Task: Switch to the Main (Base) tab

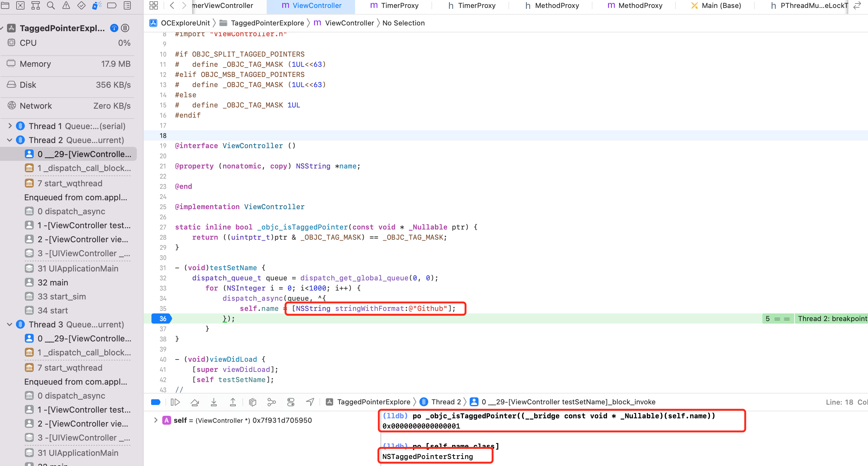Action: 716,5
